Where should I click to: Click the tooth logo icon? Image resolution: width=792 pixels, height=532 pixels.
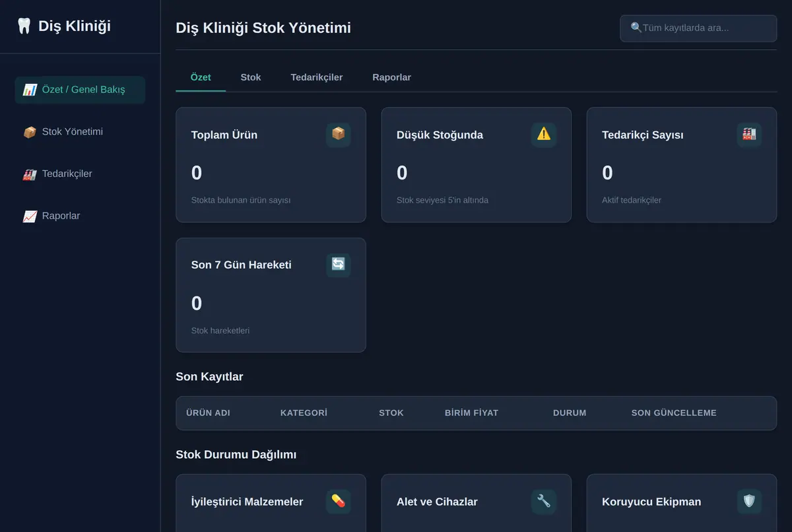24,26
